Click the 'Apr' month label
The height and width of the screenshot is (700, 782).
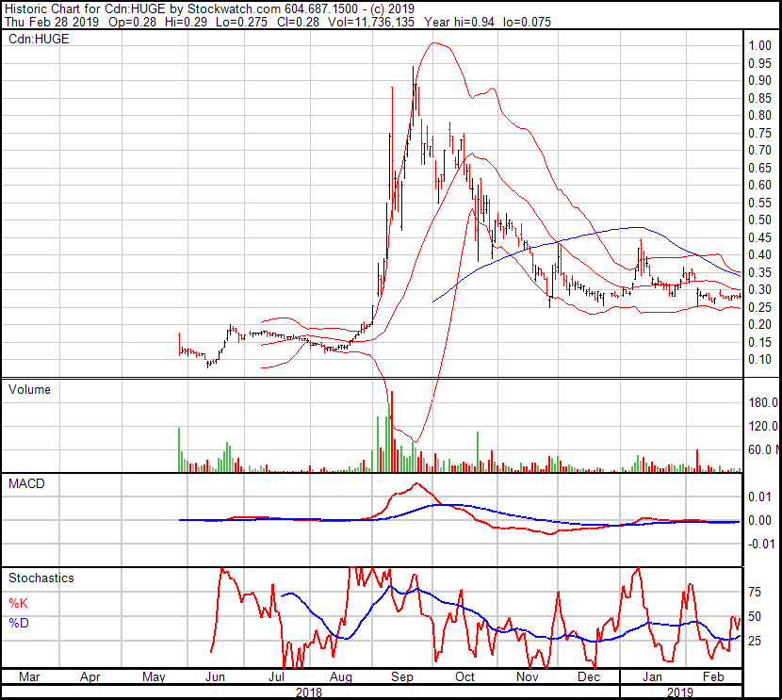(90, 676)
